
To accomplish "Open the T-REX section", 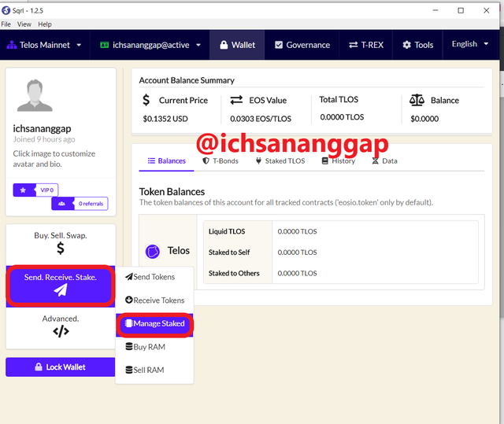I will (x=366, y=45).
